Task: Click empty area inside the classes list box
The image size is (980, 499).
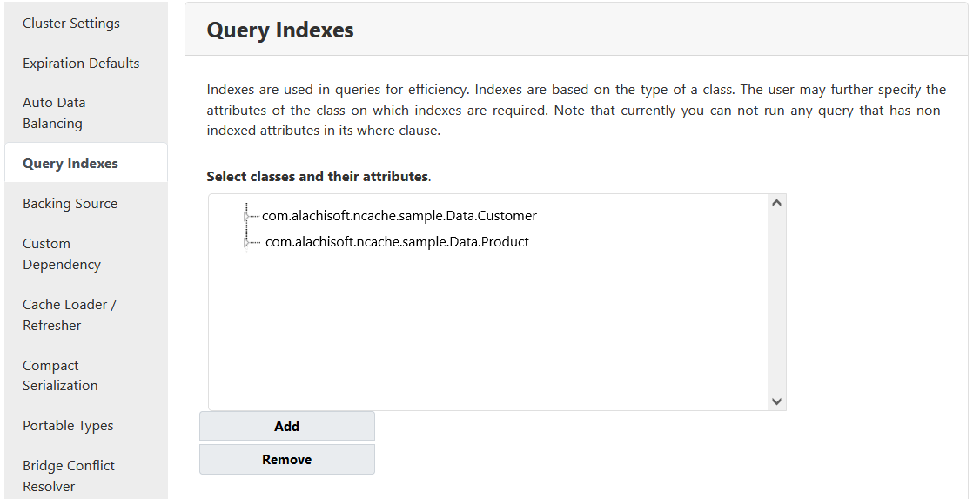Action: [x=487, y=331]
